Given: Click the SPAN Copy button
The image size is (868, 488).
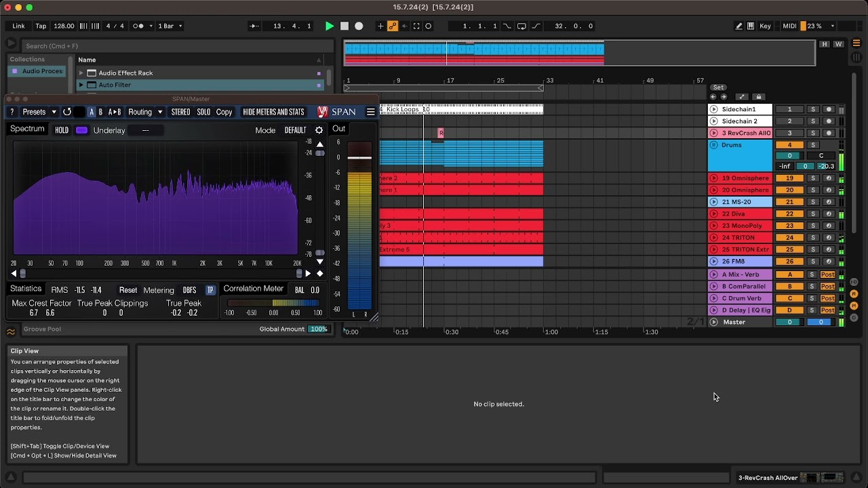Looking at the screenshot, I should 224,112.
